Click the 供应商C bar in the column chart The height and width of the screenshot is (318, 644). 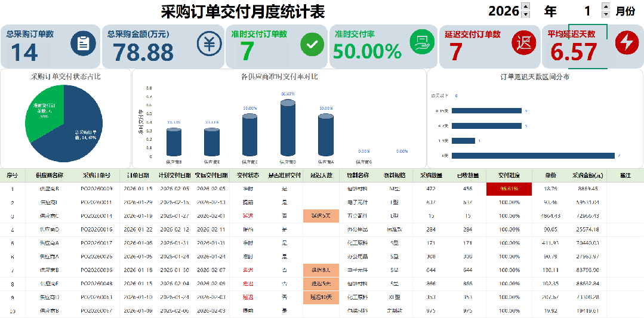249,135
